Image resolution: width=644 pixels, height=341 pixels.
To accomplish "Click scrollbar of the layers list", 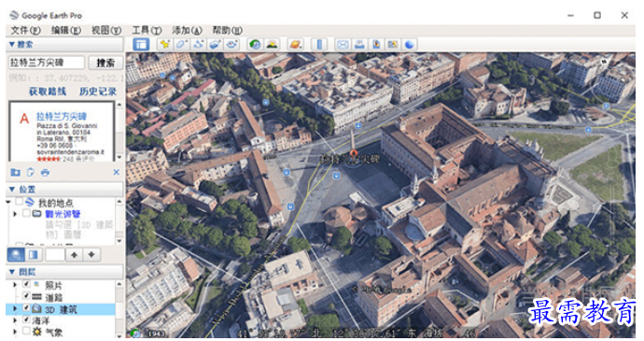I will (x=119, y=308).
